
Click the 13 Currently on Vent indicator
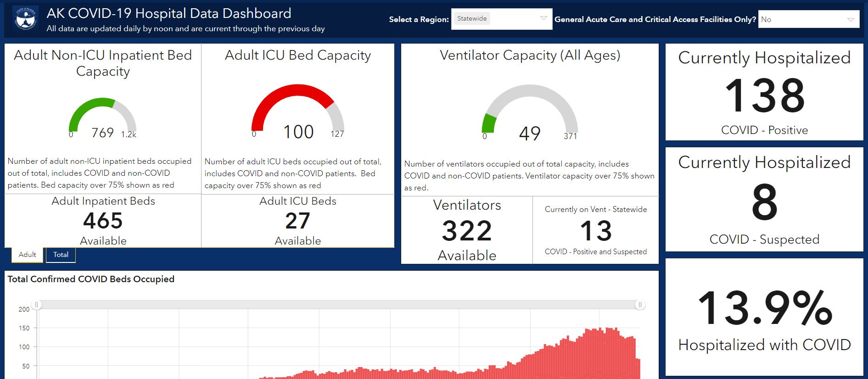point(596,231)
